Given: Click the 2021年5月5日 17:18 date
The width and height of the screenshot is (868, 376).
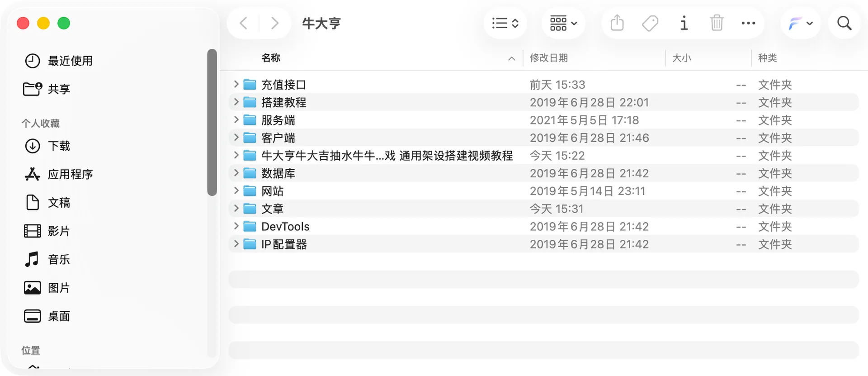Looking at the screenshot, I should point(585,120).
